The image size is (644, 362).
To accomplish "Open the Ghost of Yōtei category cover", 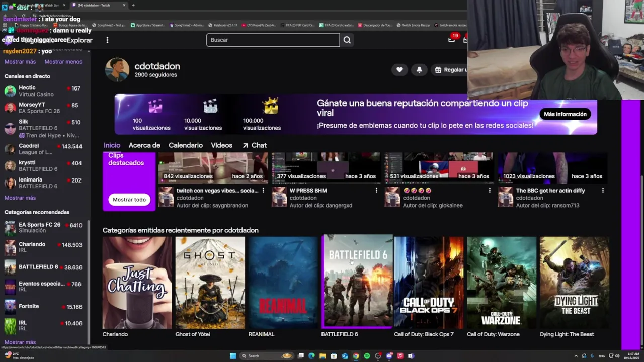I will click(210, 283).
